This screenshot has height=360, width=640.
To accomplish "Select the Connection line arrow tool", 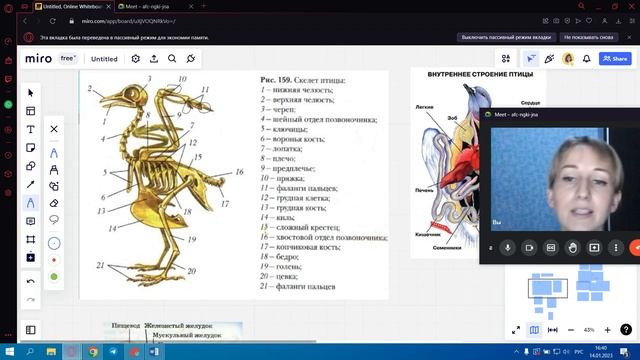I will pyautogui.click(x=31, y=184).
